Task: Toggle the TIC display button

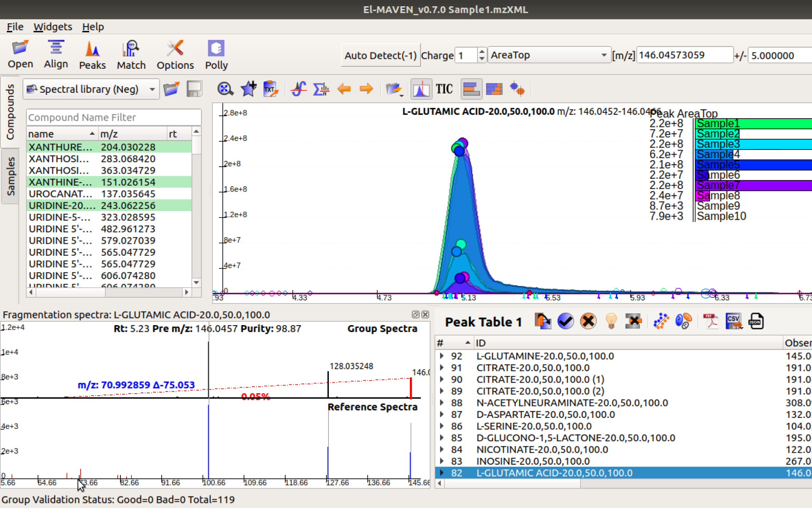Action: (444, 89)
